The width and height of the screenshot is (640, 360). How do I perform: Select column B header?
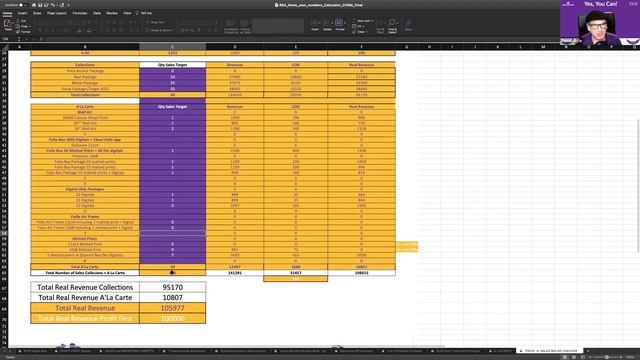coord(85,47)
